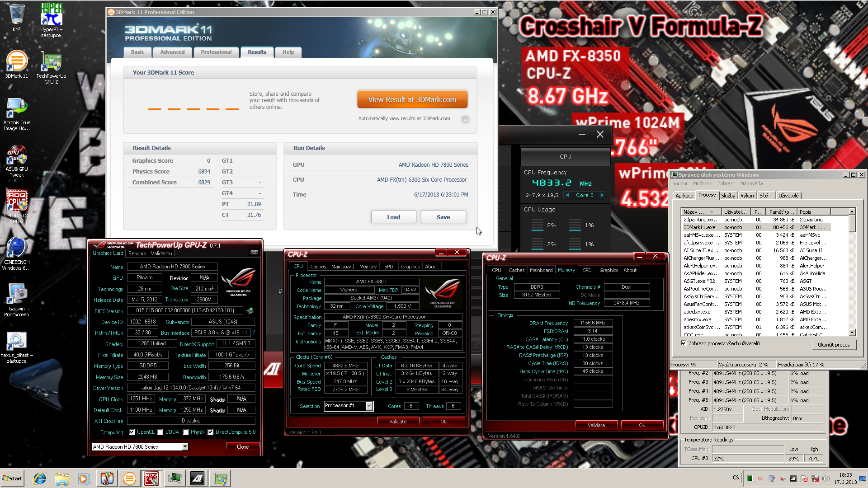The width and height of the screenshot is (868, 488).
Task: Open the AMD Radeon HD 7800 Series dropdown in GPU-Z
Action: (x=185, y=446)
